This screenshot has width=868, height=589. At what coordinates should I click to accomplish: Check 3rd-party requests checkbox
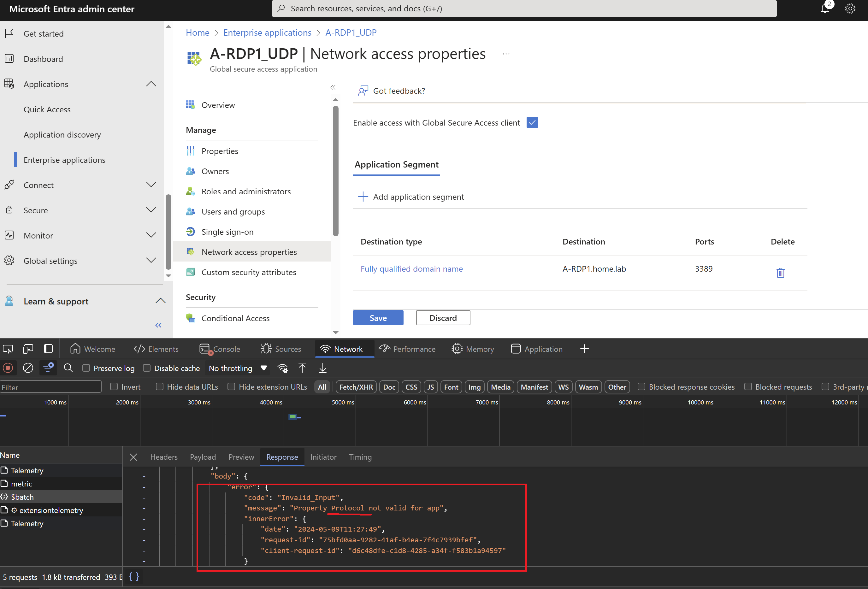[x=825, y=387]
